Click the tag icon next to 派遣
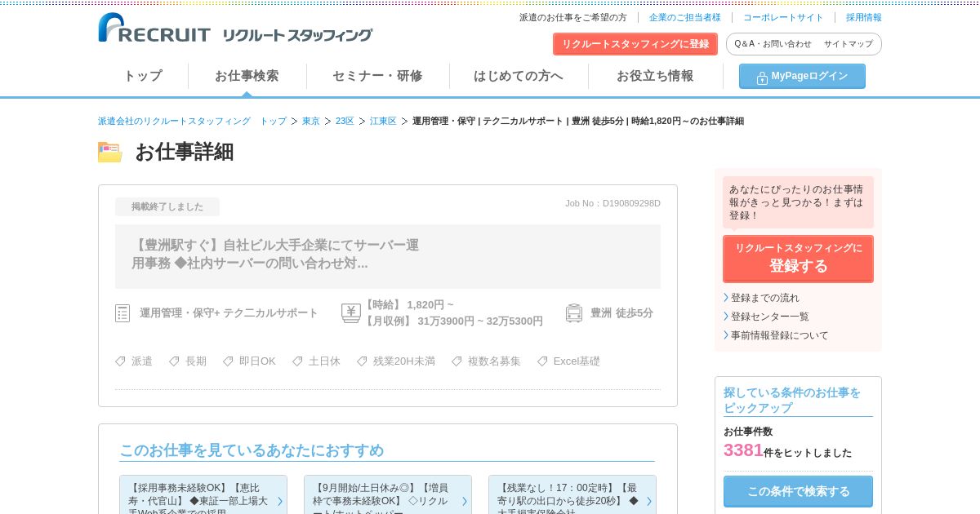This screenshot has width=980, height=514. [x=121, y=361]
